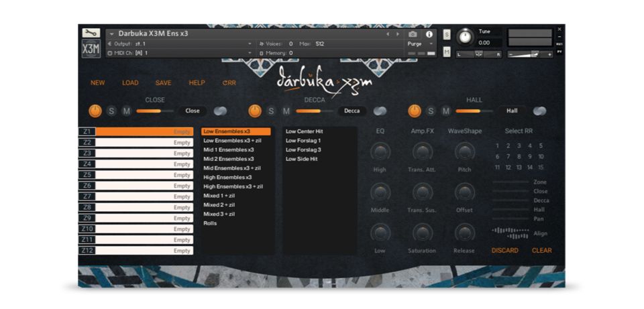Open the instrument info icon
This screenshot has height=309, width=644.
click(x=429, y=34)
